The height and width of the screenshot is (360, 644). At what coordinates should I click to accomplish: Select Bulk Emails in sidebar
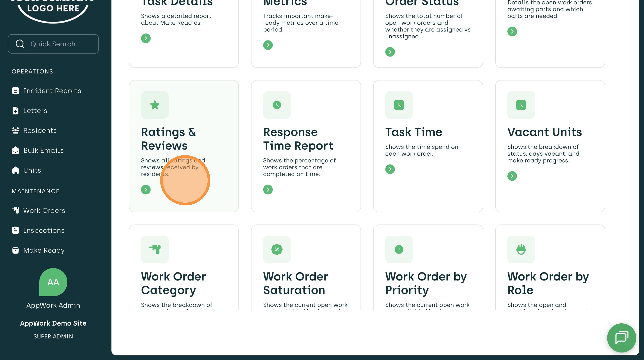click(x=43, y=150)
